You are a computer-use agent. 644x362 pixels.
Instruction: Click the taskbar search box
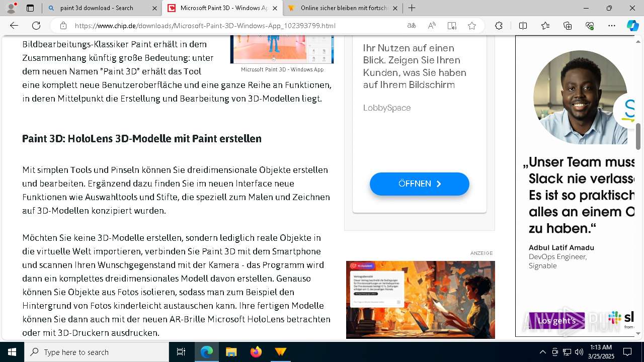coord(97,352)
